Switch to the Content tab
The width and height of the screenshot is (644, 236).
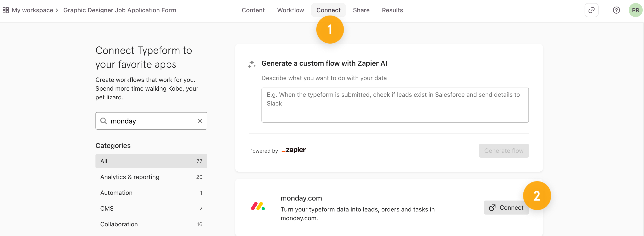(x=253, y=10)
